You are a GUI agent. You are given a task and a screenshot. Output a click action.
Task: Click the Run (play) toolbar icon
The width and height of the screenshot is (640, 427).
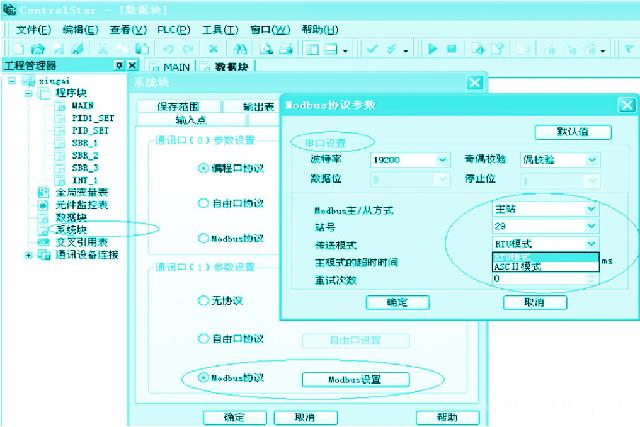[433, 48]
